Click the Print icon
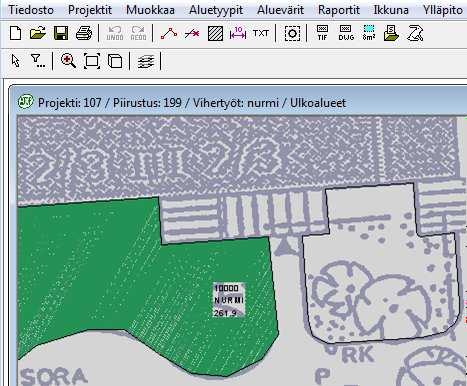 click(84, 33)
